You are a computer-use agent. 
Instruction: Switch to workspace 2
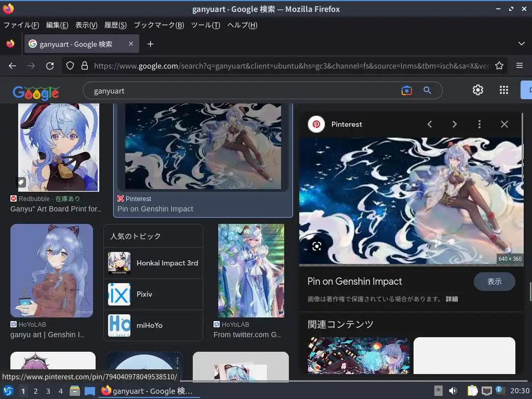point(36,391)
